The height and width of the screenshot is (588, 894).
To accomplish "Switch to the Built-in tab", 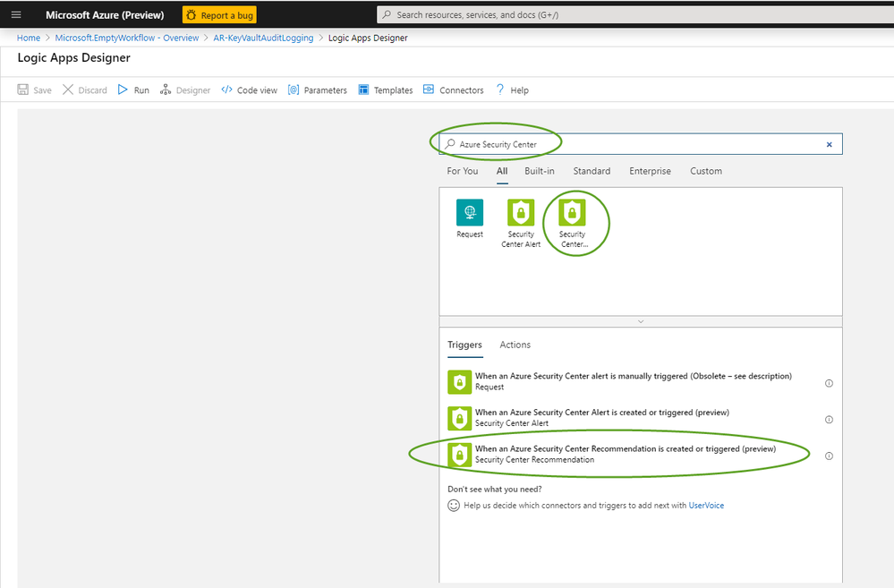I will click(540, 171).
